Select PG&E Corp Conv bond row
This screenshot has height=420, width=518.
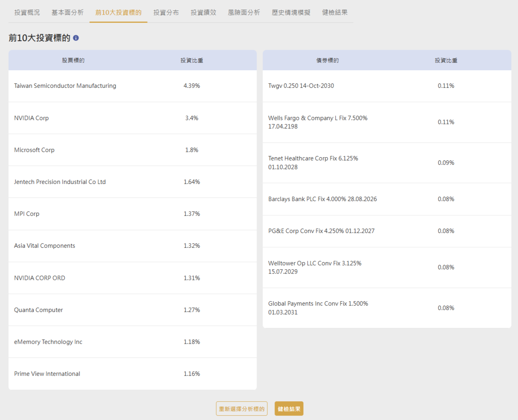[x=387, y=231]
